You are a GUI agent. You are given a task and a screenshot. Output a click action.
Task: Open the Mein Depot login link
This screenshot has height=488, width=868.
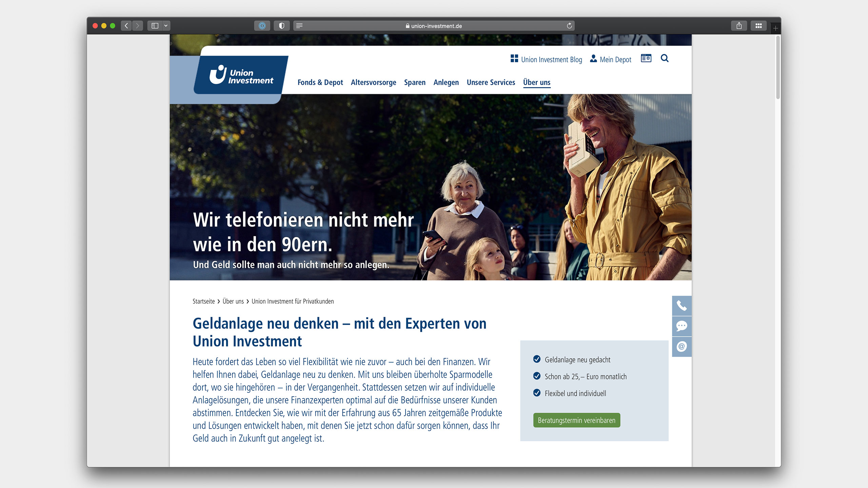point(615,60)
